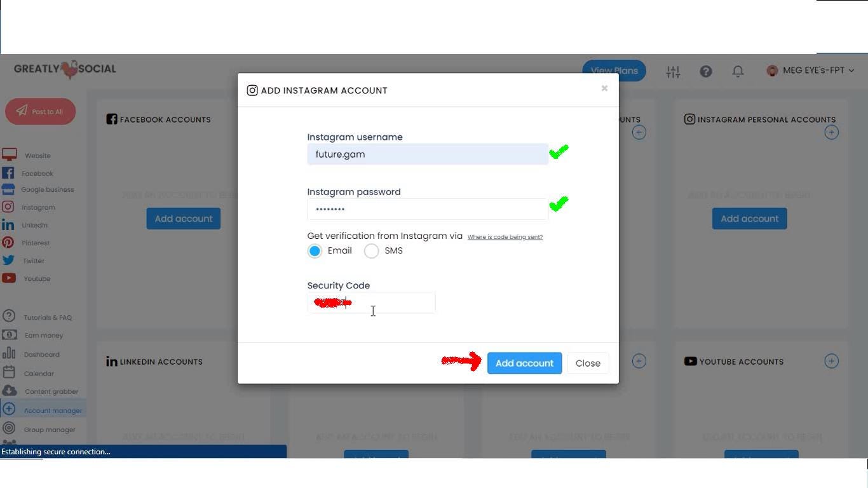The height and width of the screenshot is (488, 868).
Task: Open the Group manager icon
Action: (x=9, y=428)
